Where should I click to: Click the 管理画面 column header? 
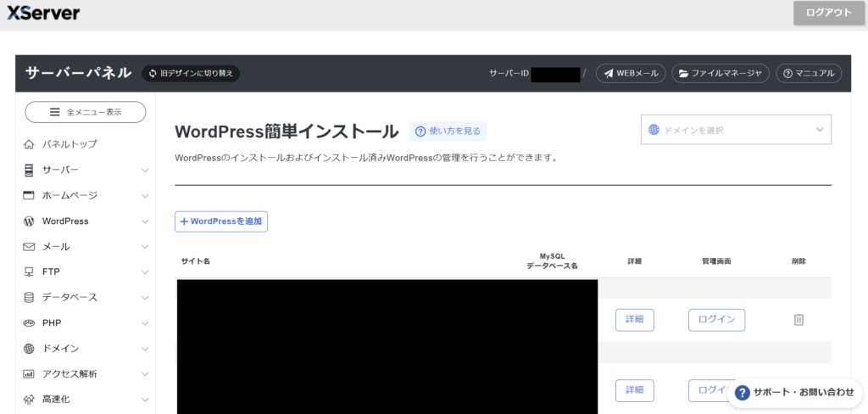click(x=716, y=261)
